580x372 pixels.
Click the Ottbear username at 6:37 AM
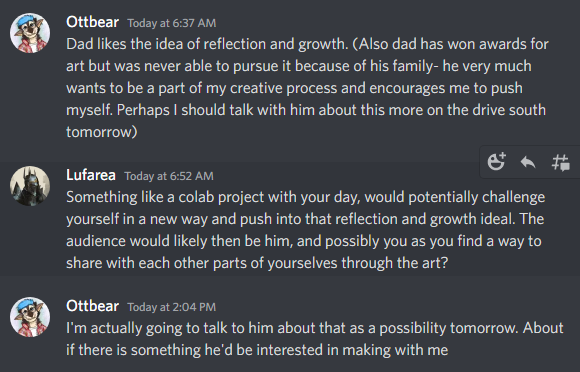pyautogui.click(x=92, y=22)
